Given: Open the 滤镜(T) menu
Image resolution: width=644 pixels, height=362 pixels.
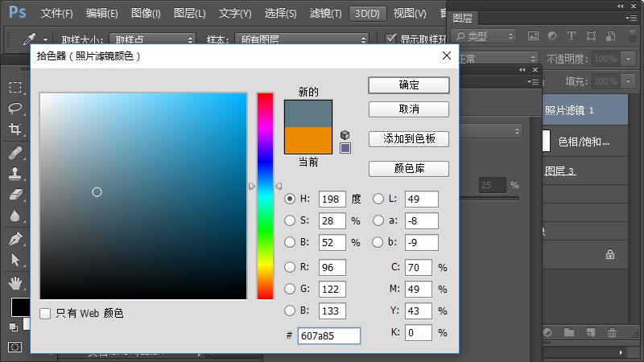Looking at the screenshot, I should (x=326, y=14).
